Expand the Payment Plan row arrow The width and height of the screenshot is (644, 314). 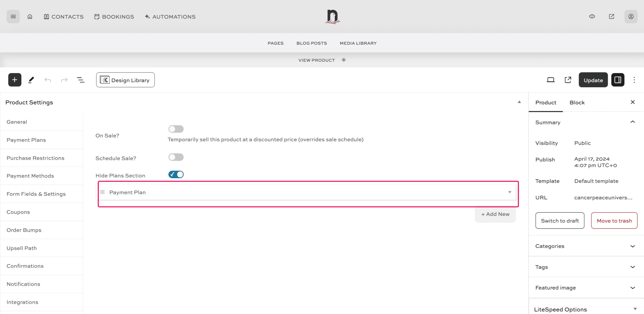[510, 192]
